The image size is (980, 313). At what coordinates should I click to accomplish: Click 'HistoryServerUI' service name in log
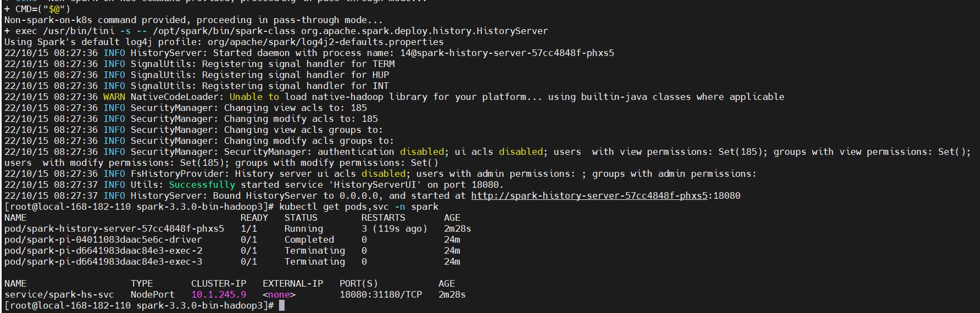(372, 185)
